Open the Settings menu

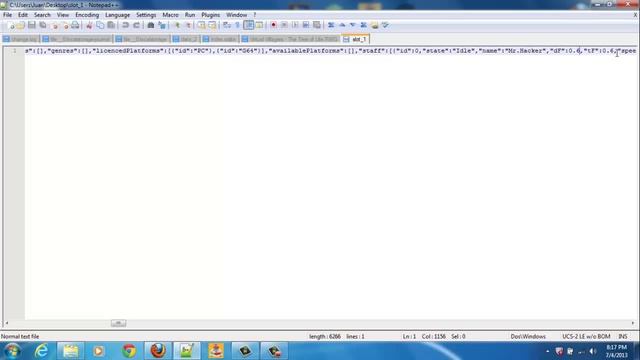click(146, 15)
